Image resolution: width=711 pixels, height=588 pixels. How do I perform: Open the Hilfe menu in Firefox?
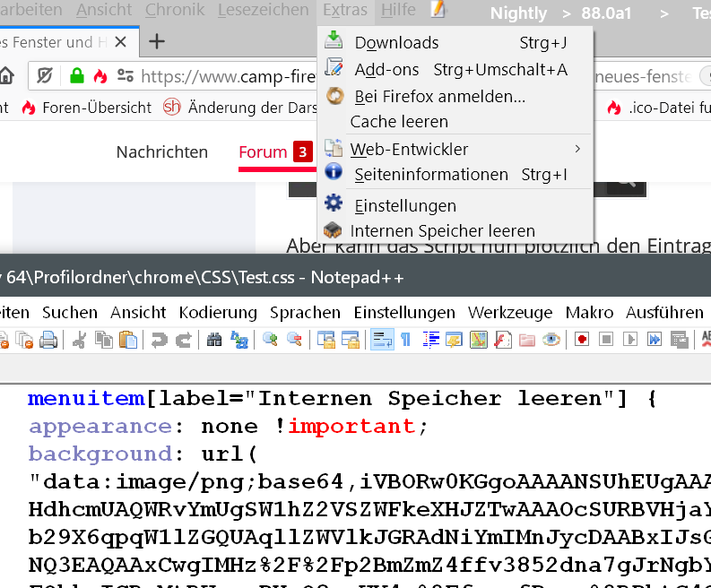coord(398,10)
